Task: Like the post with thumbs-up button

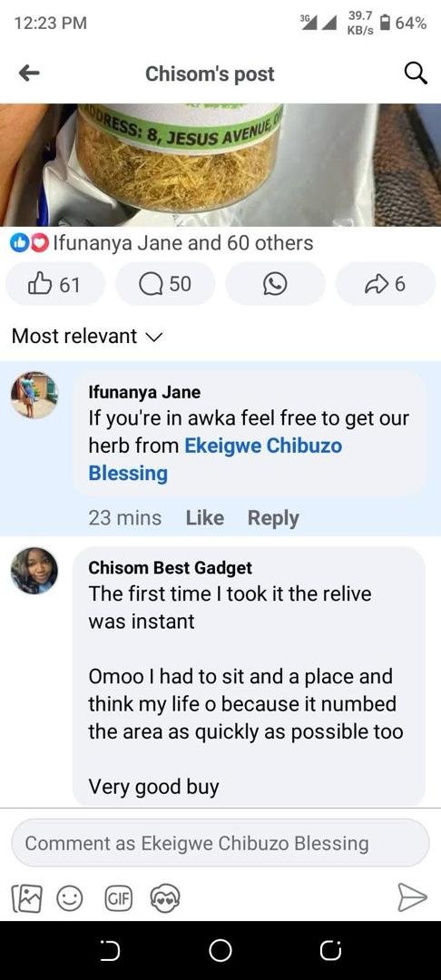Action: pyautogui.click(x=55, y=284)
